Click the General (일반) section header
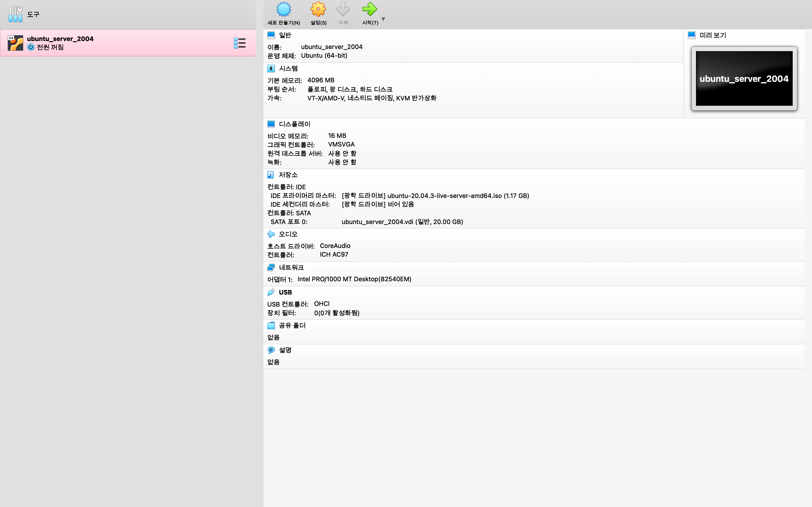812x507 pixels. point(285,35)
